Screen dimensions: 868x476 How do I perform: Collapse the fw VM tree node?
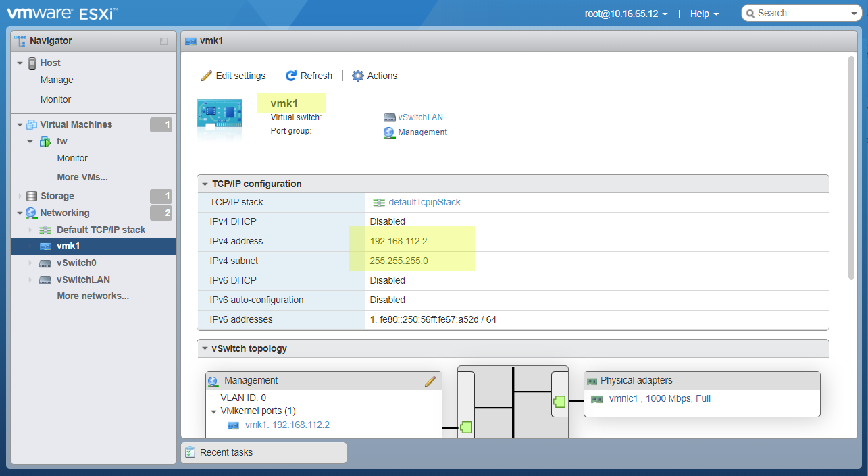[x=30, y=142]
